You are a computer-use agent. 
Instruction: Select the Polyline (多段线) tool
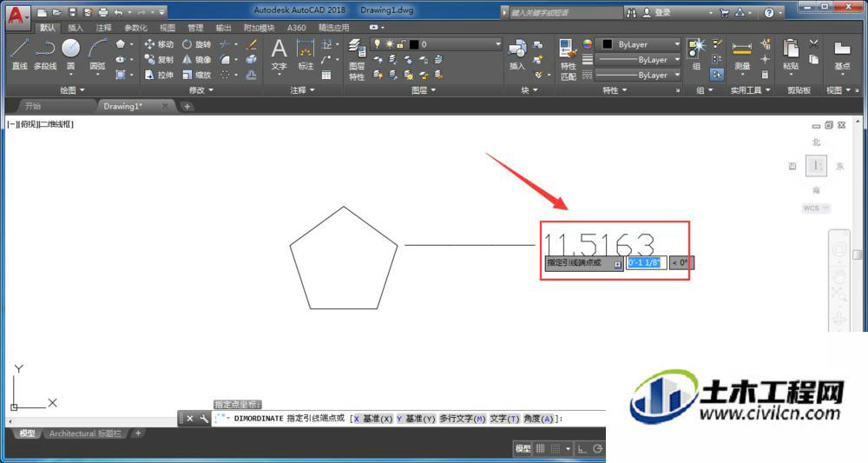click(x=45, y=54)
